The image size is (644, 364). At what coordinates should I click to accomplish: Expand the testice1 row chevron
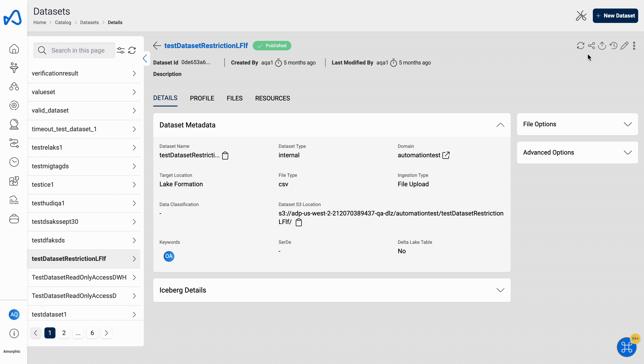pyautogui.click(x=134, y=184)
